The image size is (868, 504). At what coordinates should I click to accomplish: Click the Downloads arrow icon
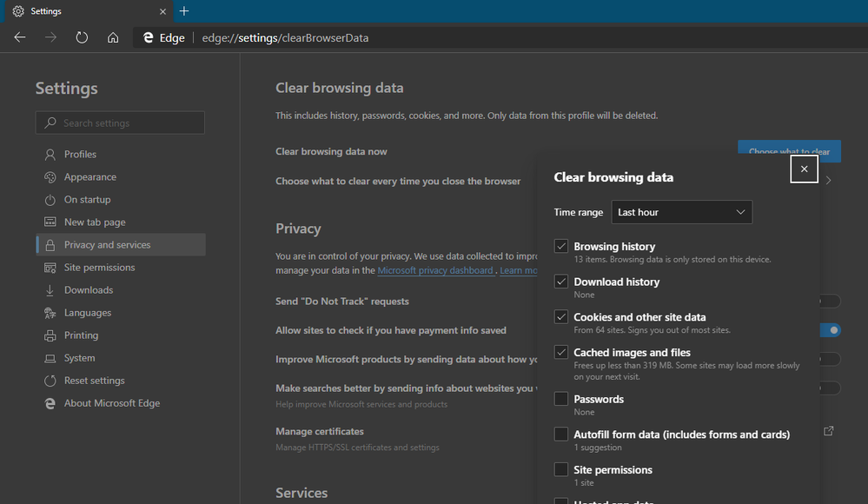[x=50, y=290]
